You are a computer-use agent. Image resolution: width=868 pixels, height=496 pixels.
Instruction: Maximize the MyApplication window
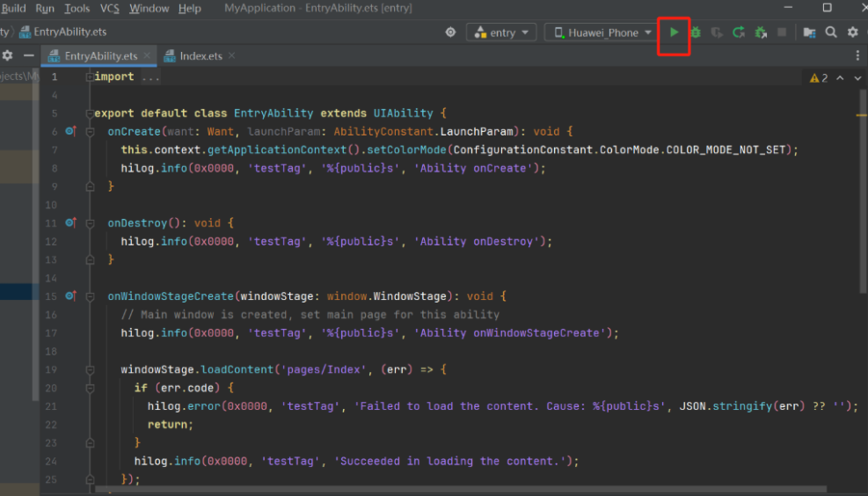point(827,8)
